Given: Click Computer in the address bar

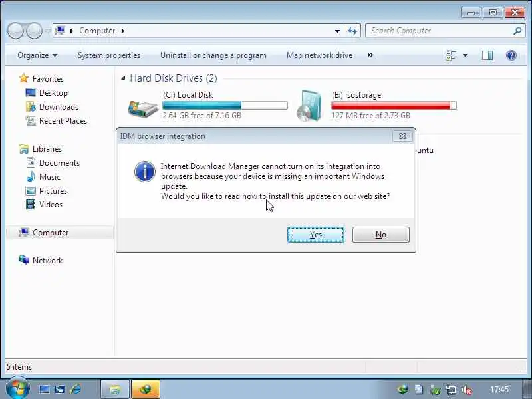Looking at the screenshot, I should pyautogui.click(x=97, y=31).
